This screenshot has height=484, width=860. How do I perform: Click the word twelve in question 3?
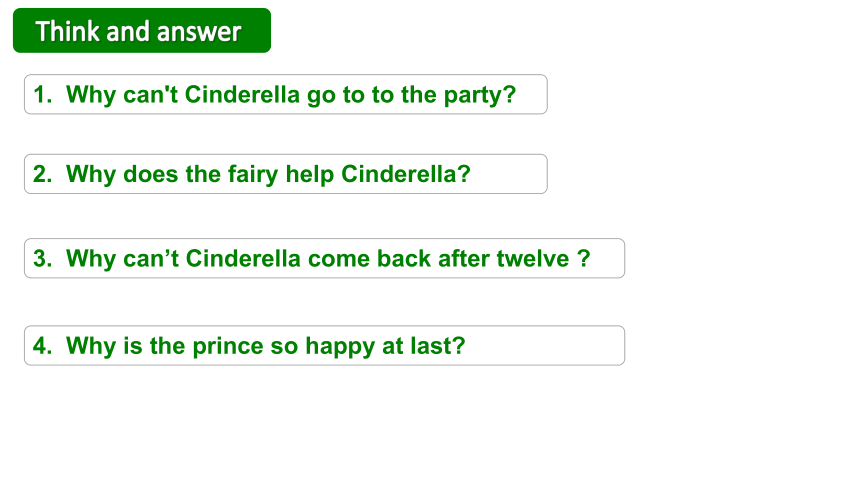(533, 258)
